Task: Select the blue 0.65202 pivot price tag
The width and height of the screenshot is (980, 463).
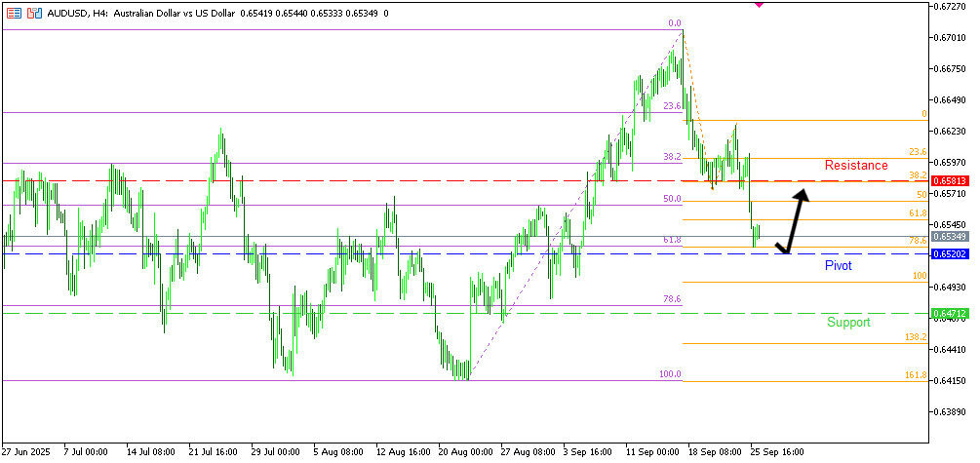Action: click(949, 253)
